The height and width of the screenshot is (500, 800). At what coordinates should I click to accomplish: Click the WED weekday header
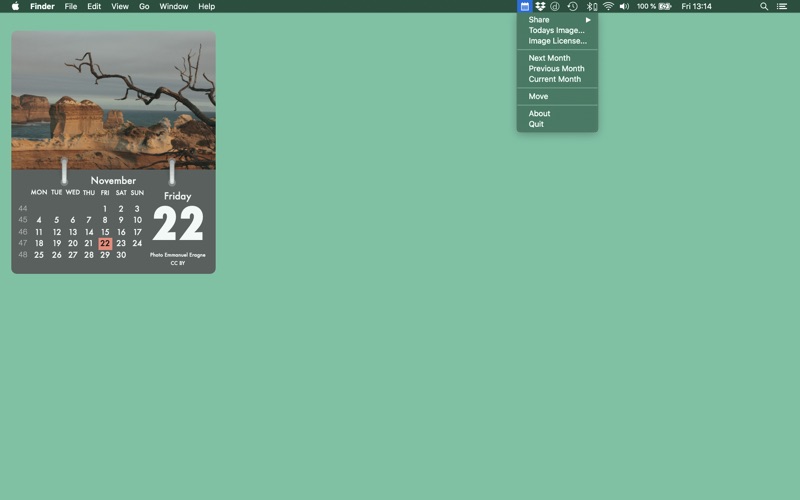(72, 192)
